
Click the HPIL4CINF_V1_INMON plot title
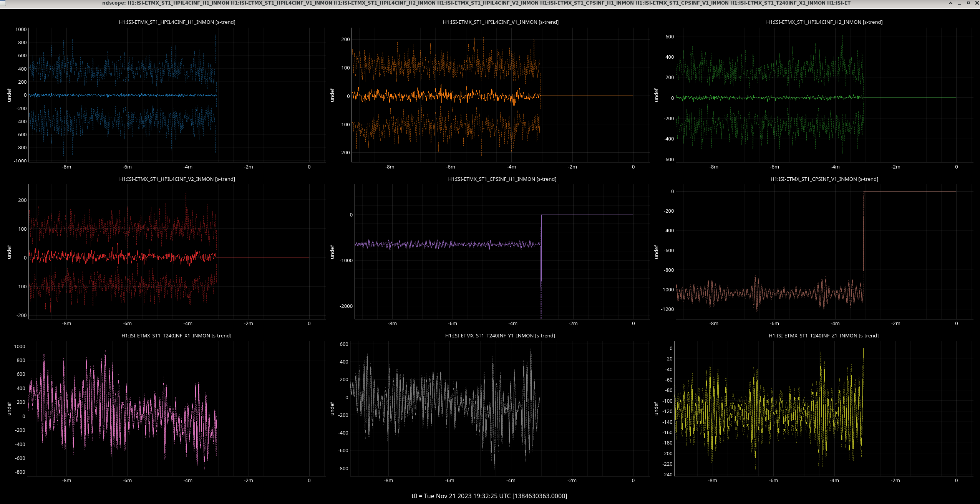[x=500, y=22]
